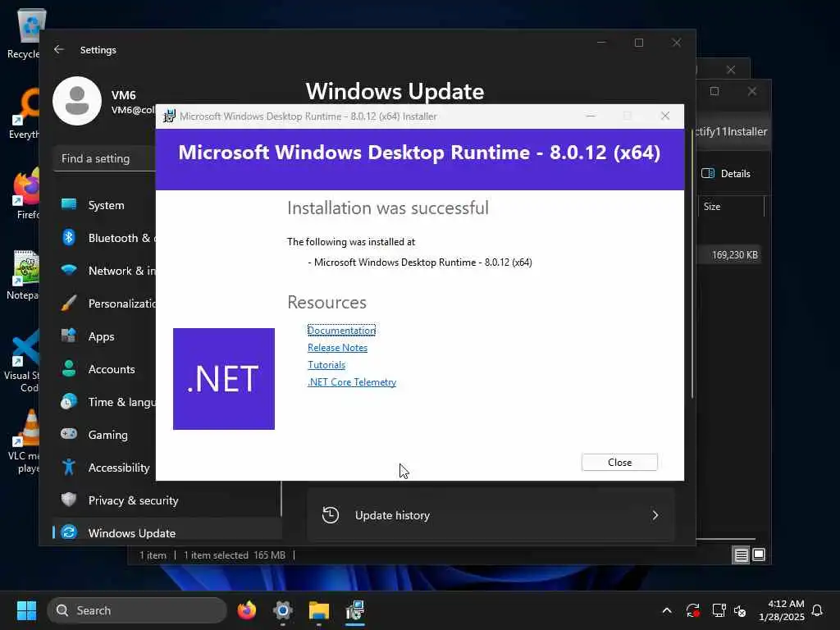The image size is (840, 630).
Task: Open Settings from the taskbar
Action: pos(283,610)
